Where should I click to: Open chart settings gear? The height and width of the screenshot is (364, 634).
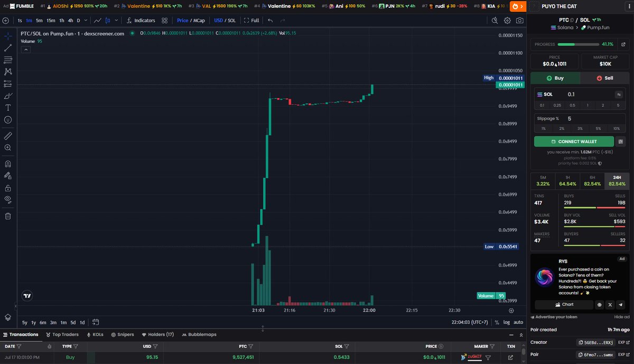tap(507, 21)
